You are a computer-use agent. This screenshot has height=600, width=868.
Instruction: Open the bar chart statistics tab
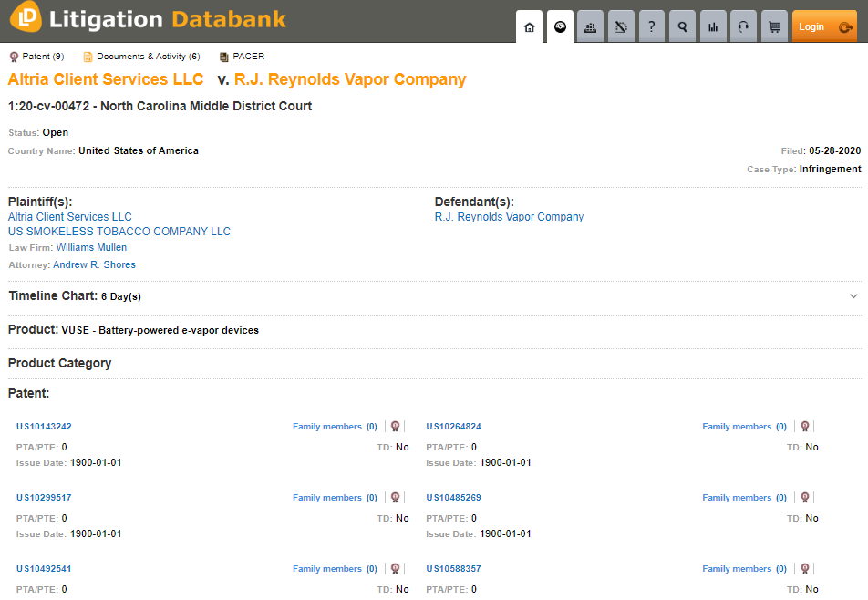pos(713,26)
